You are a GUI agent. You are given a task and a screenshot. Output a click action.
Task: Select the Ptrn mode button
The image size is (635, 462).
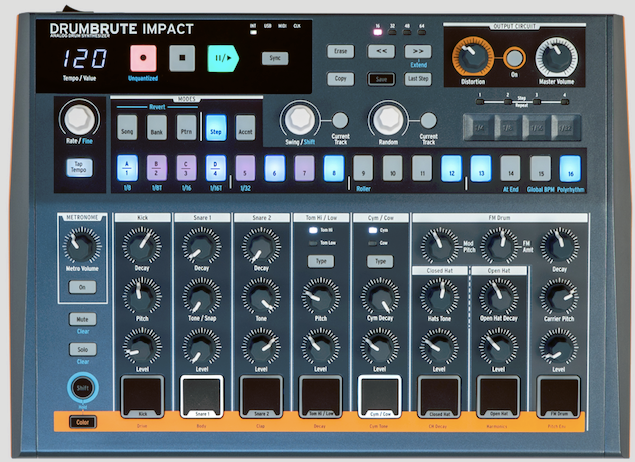(186, 128)
